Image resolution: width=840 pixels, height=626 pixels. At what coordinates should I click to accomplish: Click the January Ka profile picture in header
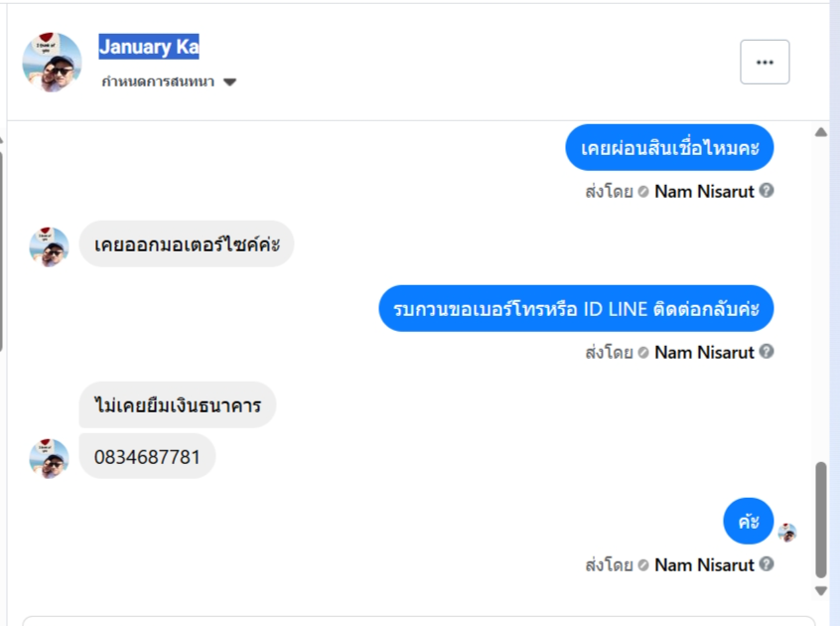coord(52,62)
